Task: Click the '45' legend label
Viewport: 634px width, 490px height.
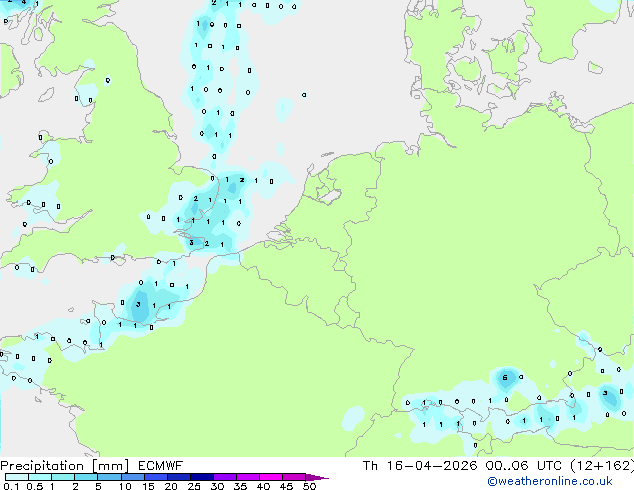Action: pyautogui.click(x=286, y=486)
